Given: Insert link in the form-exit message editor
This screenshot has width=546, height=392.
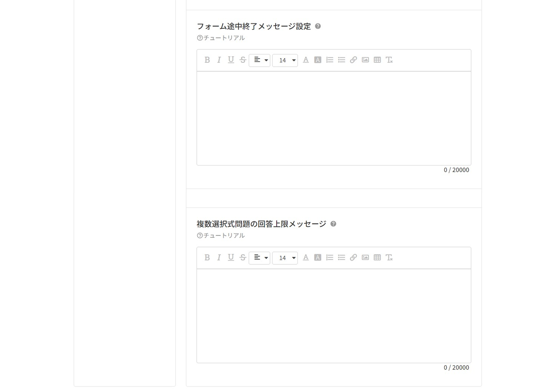Looking at the screenshot, I should 353,60.
